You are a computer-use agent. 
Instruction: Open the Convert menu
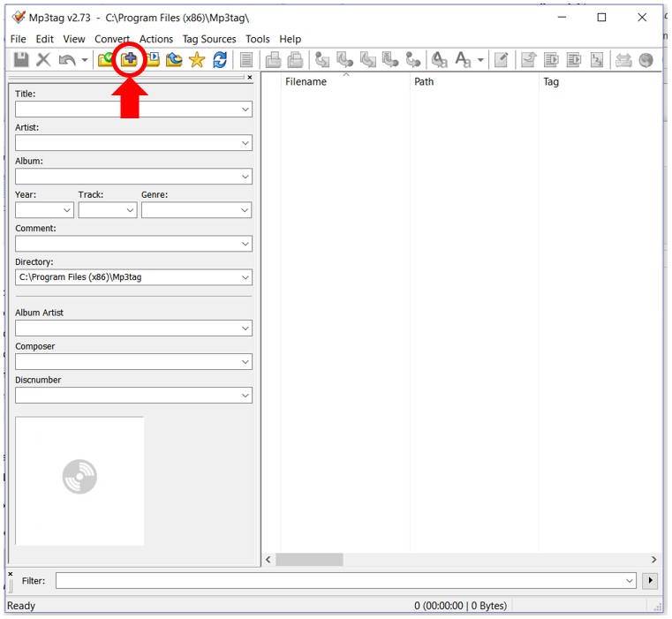[112, 39]
